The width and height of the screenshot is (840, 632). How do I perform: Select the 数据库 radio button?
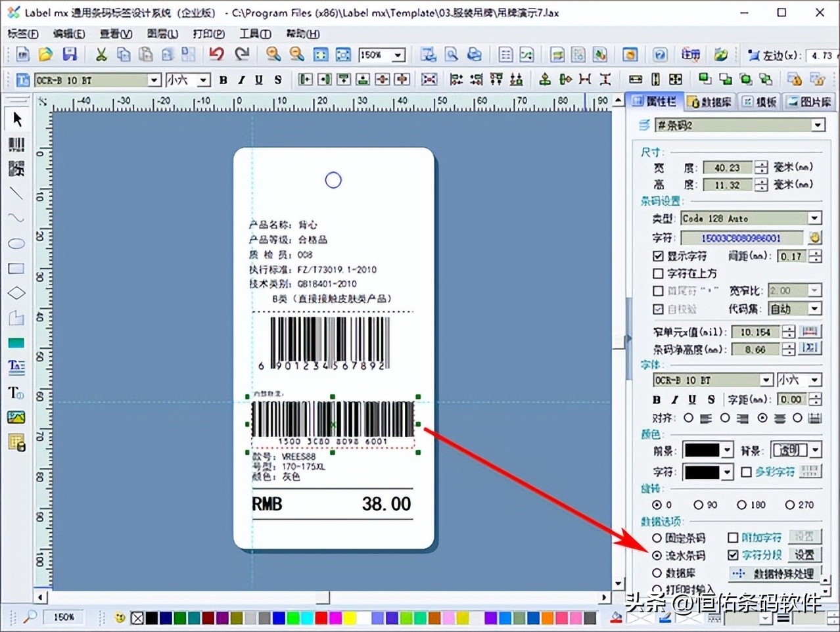pos(657,573)
